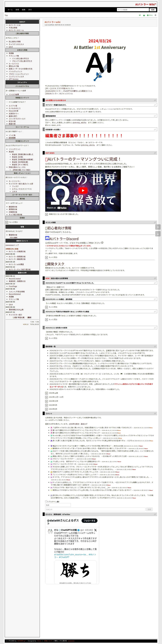Expand もっと見る under 反則負けの削除
The height and width of the screenshot is (644, 162).
tap(46, 338)
